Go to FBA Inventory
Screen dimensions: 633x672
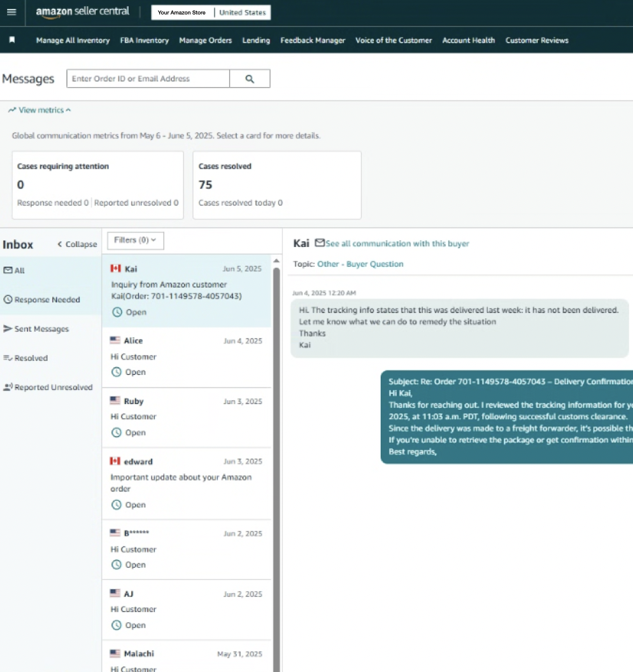(x=145, y=40)
